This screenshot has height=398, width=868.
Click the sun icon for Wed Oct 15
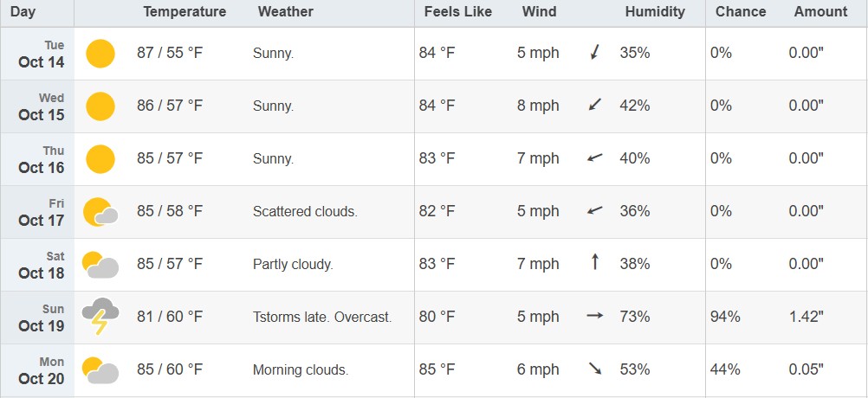(100, 106)
